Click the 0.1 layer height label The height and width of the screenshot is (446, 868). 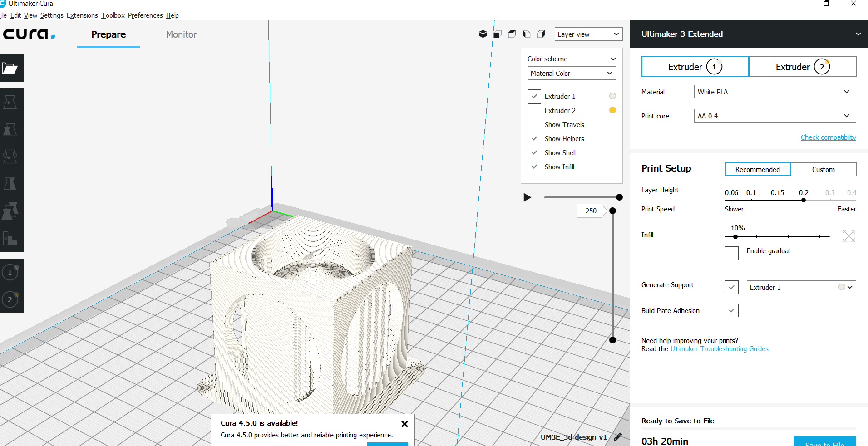pos(751,193)
